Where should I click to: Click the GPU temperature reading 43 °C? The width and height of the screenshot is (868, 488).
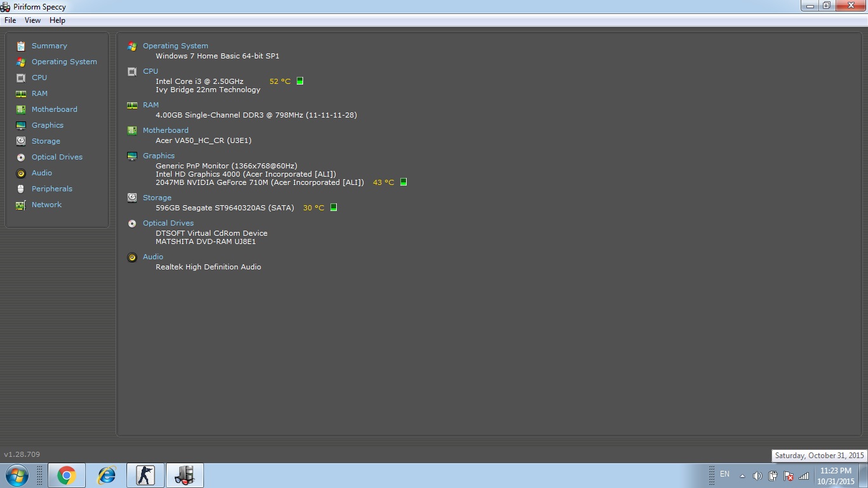pyautogui.click(x=384, y=182)
